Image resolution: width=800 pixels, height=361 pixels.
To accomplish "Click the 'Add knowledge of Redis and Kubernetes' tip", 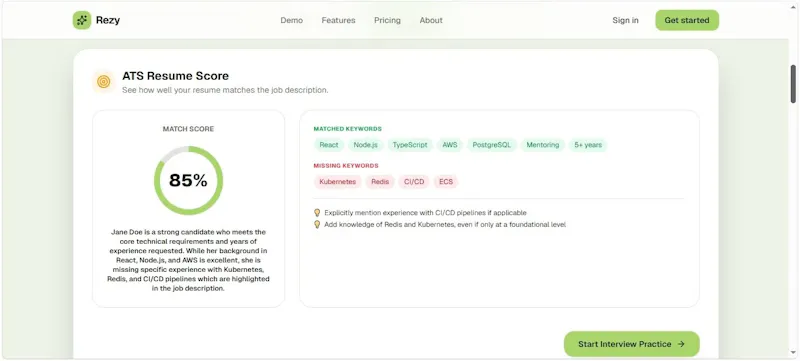I will click(x=445, y=224).
